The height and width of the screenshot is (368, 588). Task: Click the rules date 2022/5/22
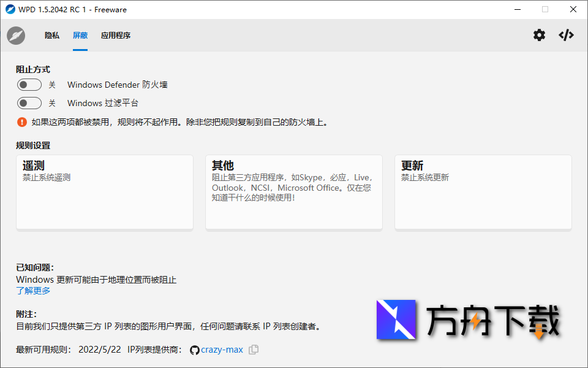click(x=100, y=350)
